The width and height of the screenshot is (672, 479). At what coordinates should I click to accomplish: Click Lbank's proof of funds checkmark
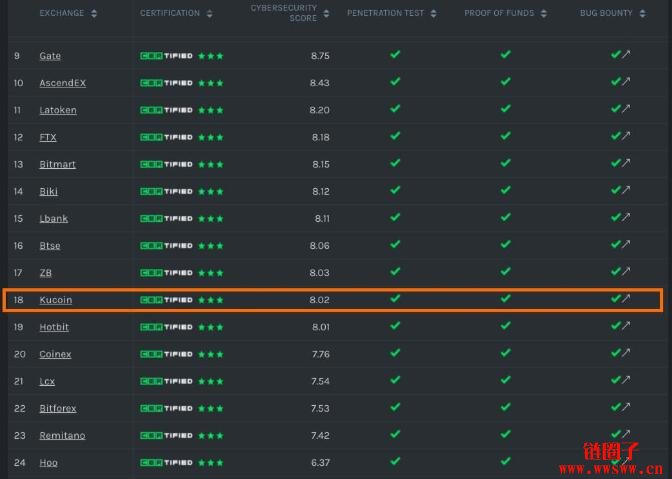coord(506,217)
